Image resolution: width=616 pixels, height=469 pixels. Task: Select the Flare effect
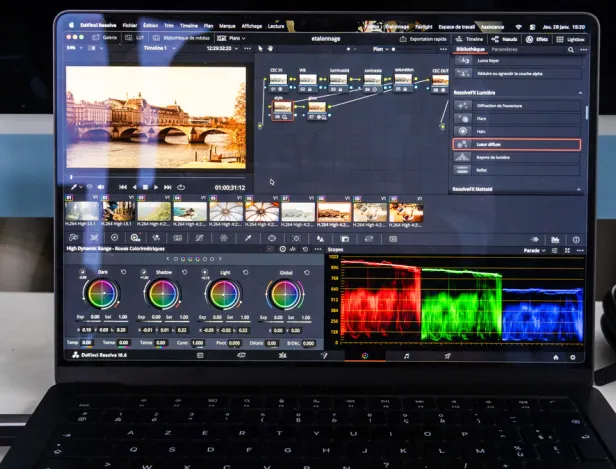click(x=517, y=119)
